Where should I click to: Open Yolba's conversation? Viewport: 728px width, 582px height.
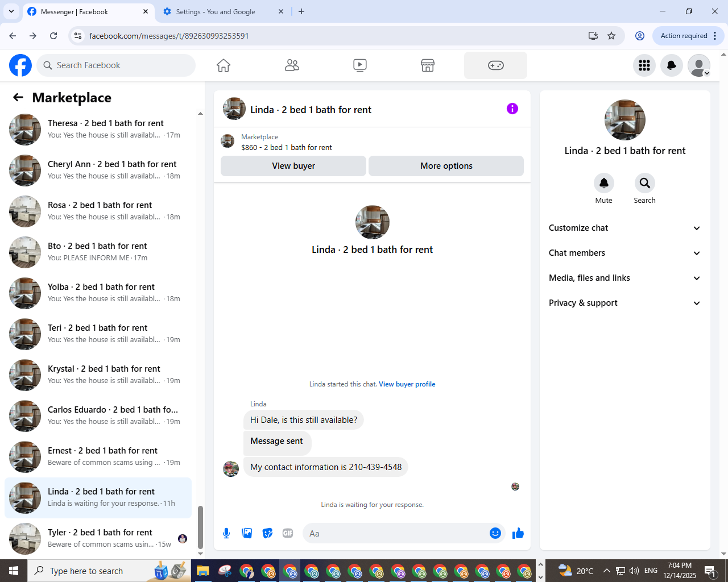98,293
